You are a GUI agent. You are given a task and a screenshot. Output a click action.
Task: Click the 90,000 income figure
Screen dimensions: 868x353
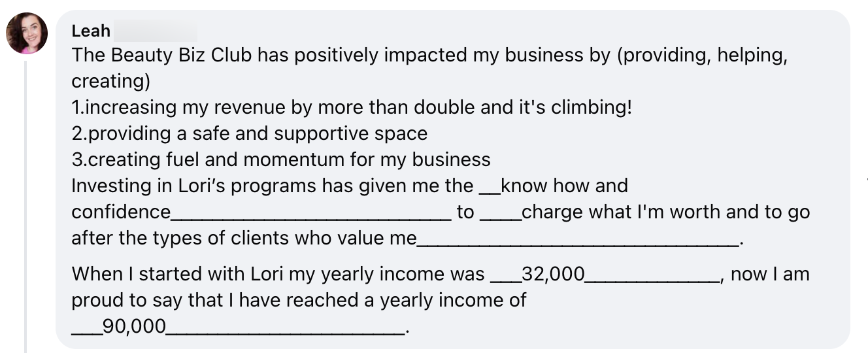(134, 326)
